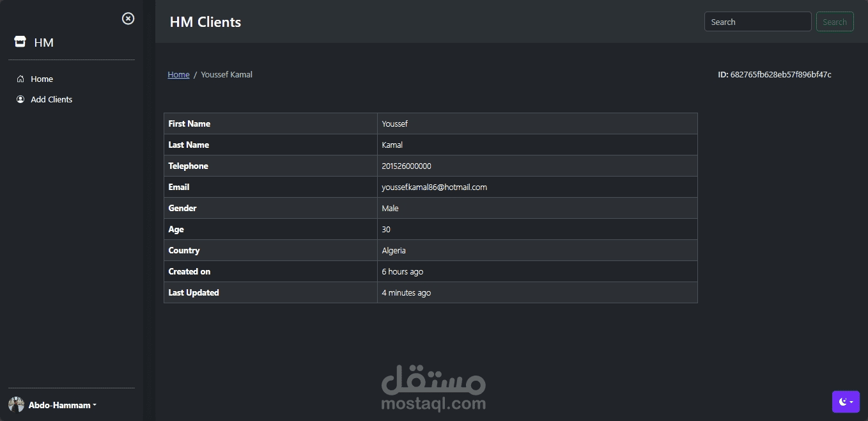
Task: Click the Add Clients person icon
Action: (x=20, y=99)
